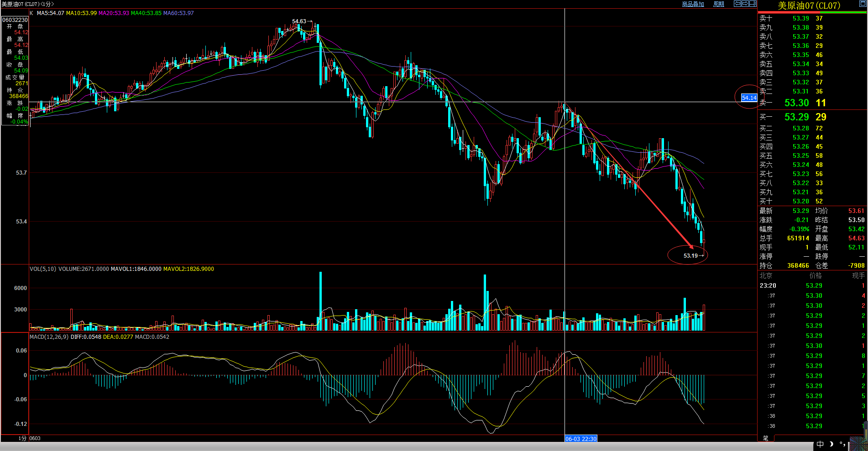Screen dimensions: 868x451
Task: Click the 现手 column header in tick list
Action: coord(858,276)
